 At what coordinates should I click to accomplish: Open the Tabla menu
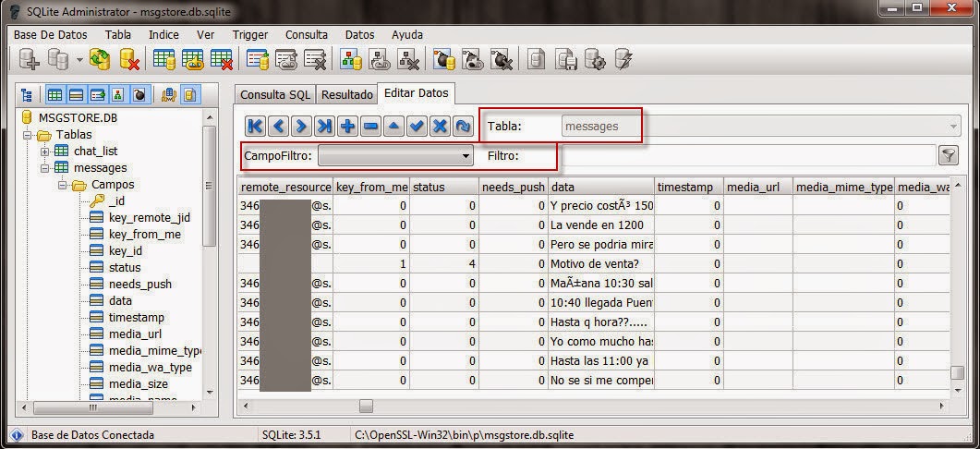tap(118, 35)
